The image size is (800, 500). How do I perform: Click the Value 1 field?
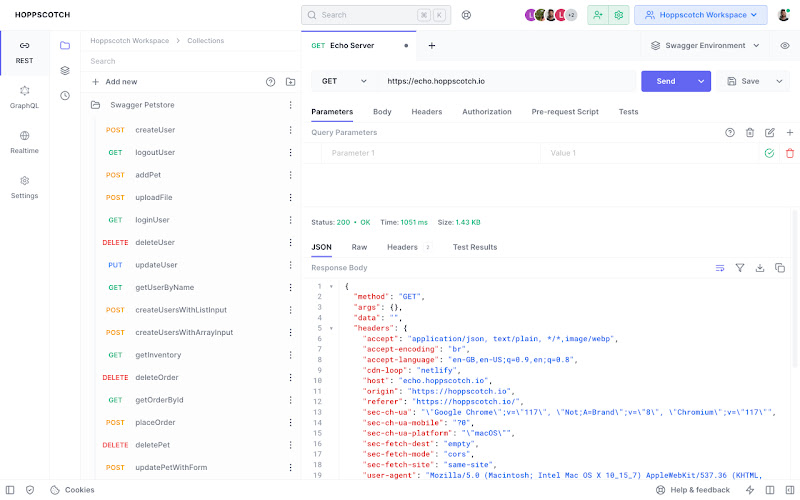point(649,153)
